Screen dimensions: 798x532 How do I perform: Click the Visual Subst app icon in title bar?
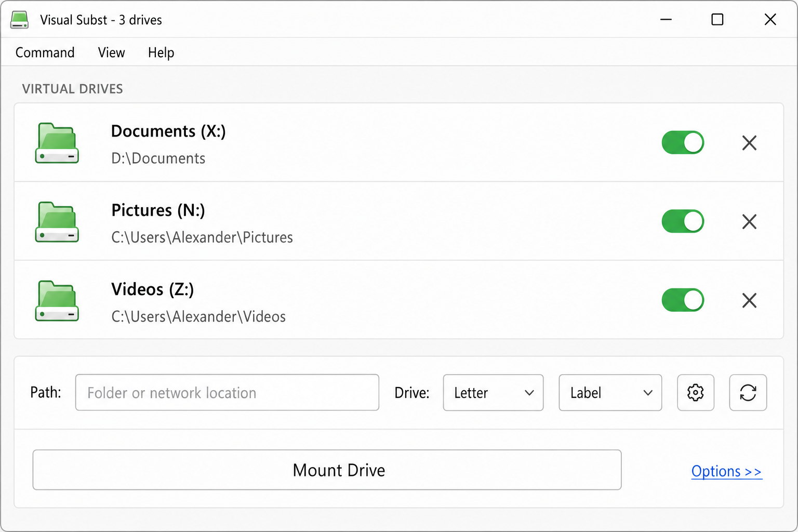coord(20,20)
